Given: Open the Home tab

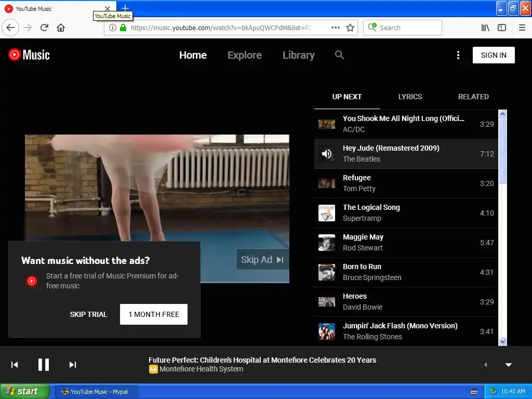Looking at the screenshot, I should pyautogui.click(x=193, y=55).
